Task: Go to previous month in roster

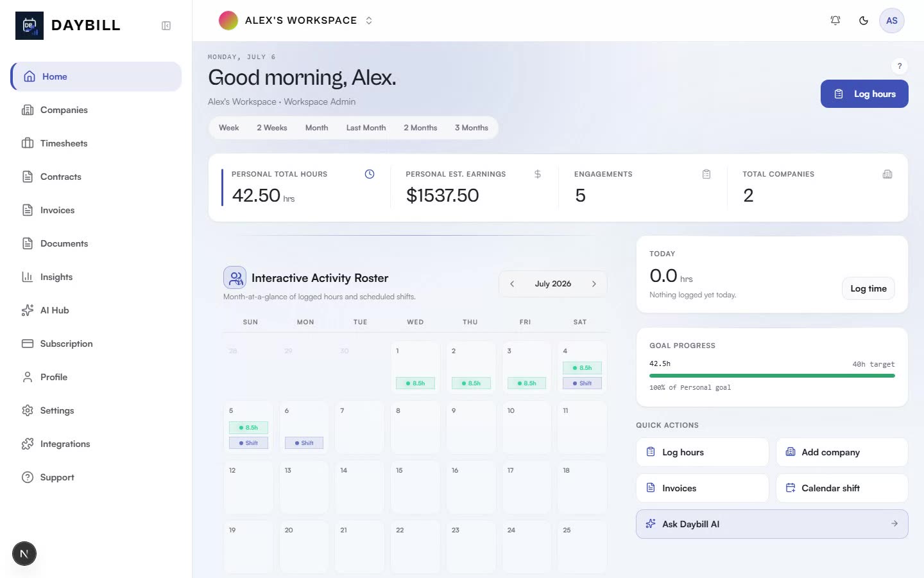Action: coord(512,284)
